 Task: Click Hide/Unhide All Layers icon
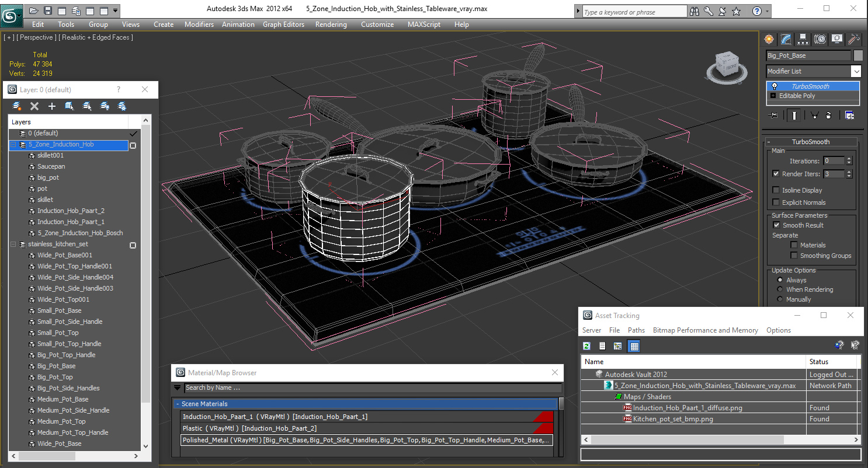coord(105,106)
